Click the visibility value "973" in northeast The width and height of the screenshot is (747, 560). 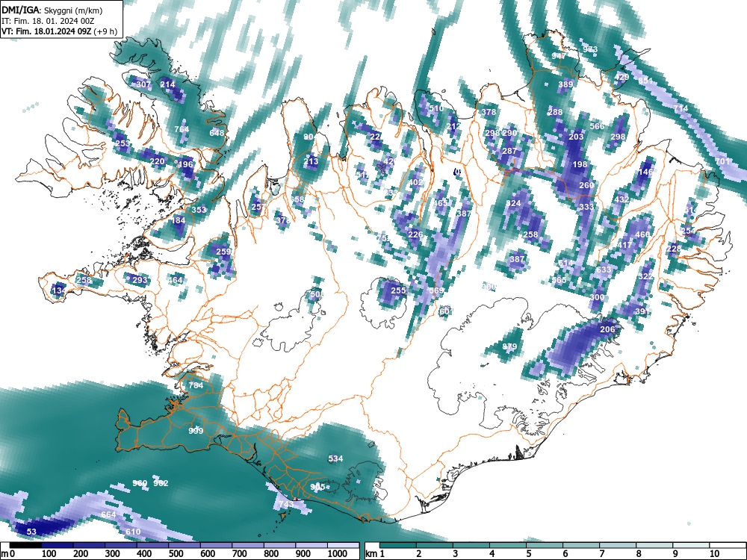[590, 49]
